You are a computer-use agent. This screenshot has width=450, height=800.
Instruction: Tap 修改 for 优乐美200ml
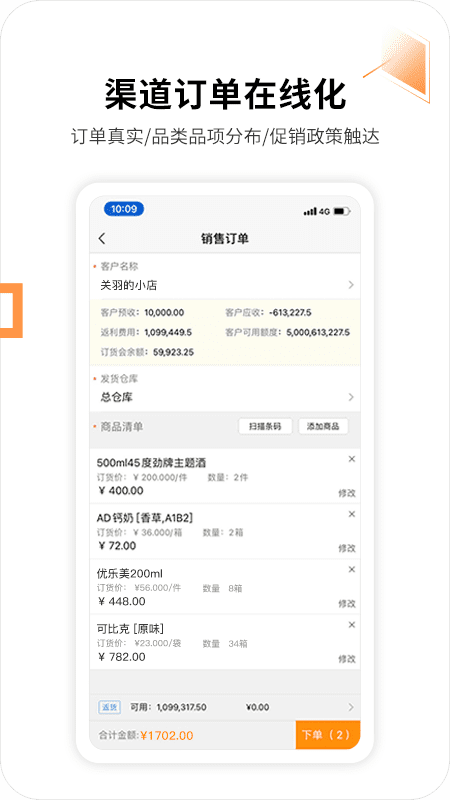[347, 603]
